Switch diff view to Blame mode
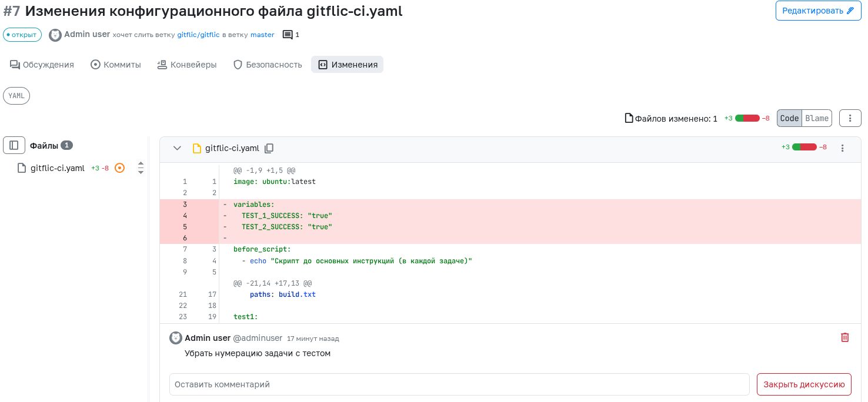868x402 pixels. tap(817, 118)
